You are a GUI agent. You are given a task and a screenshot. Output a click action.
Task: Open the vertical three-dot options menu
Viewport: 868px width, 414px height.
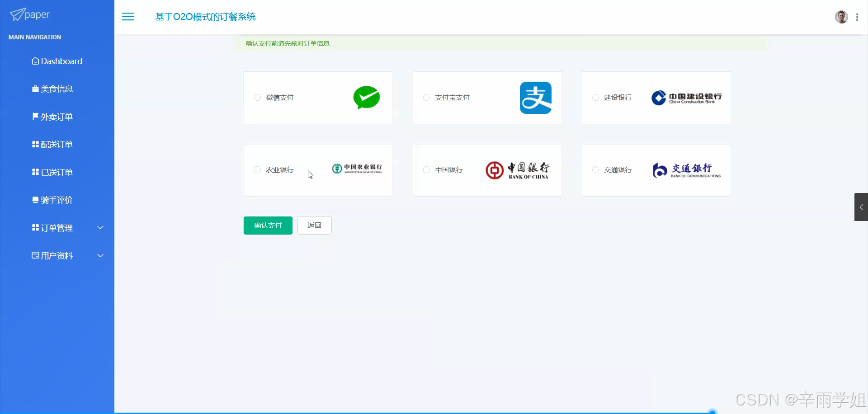click(x=857, y=17)
